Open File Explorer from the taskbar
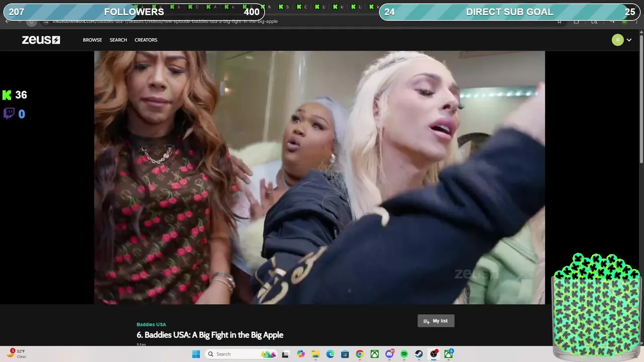The width and height of the screenshot is (644, 362). pyautogui.click(x=315, y=354)
